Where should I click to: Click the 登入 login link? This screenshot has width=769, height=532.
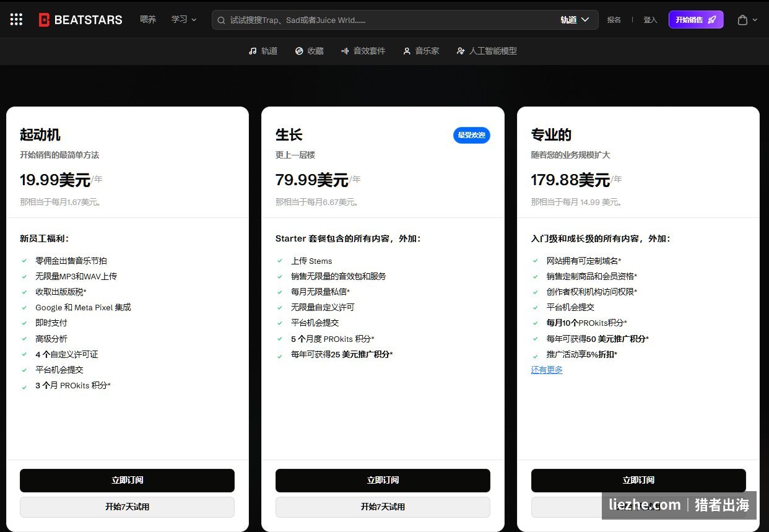coord(650,20)
